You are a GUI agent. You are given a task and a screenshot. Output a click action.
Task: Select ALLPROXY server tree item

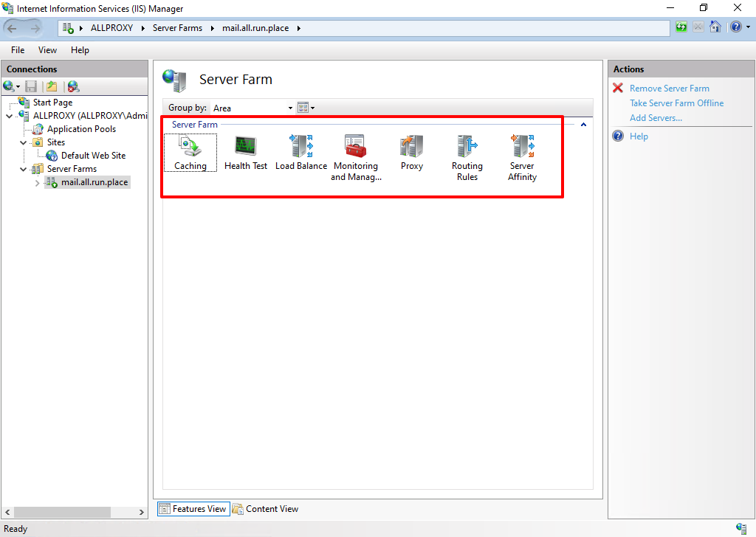pos(90,116)
